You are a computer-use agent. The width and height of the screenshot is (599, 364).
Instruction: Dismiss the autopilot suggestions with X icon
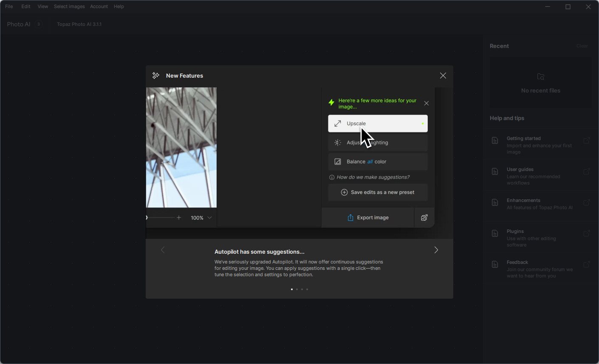tap(427, 103)
